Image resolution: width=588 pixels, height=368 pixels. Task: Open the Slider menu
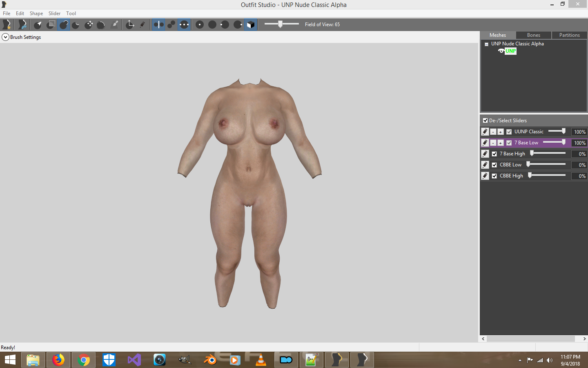pyautogui.click(x=54, y=13)
